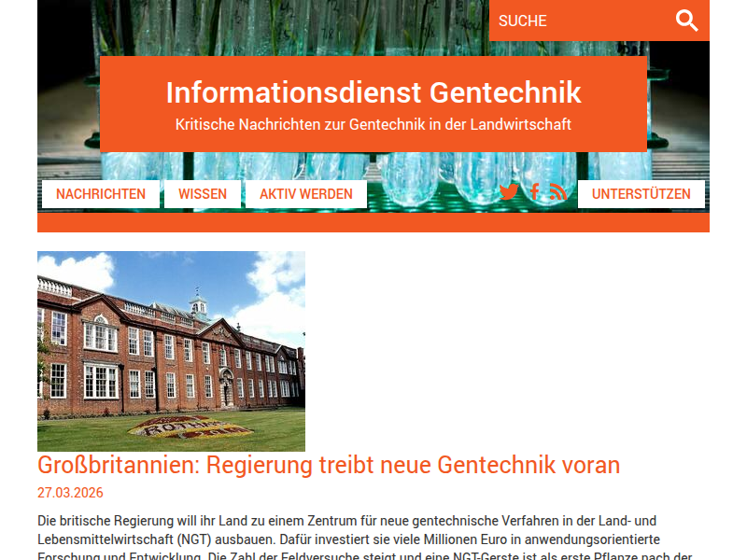Open the RSS feed icon
Image resolution: width=747 pixels, height=560 pixels.
(558, 192)
